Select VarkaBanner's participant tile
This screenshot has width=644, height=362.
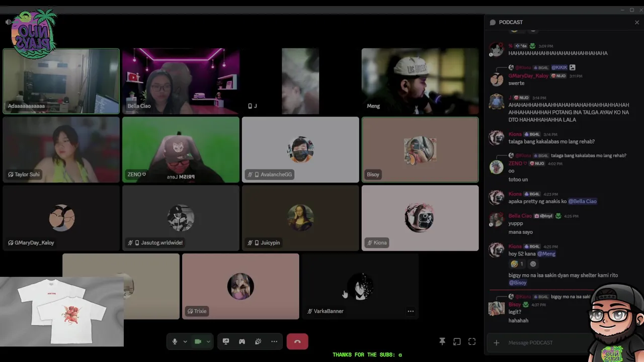coord(360,287)
